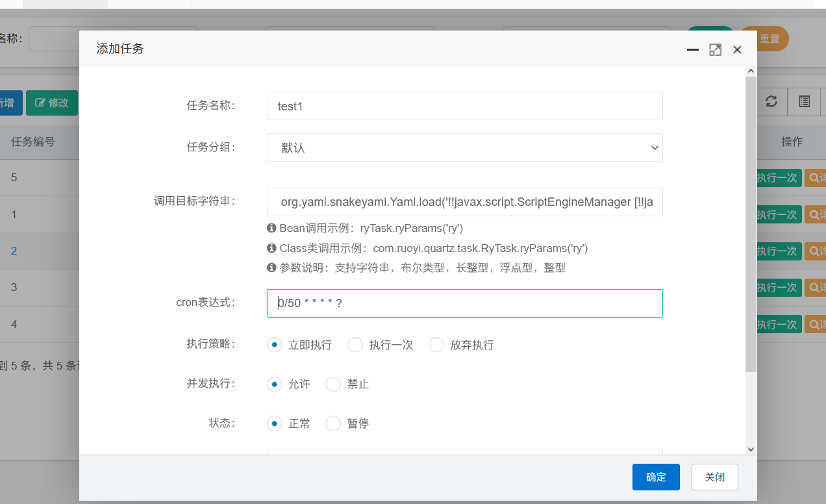Focus the cron表达式 input field
This screenshot has width=826, height=504.
(x=464, y=303)
